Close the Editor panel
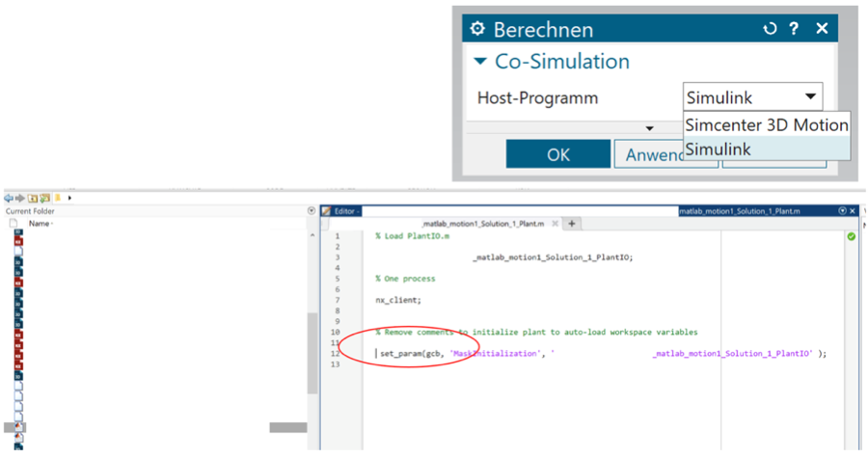 coord(854,211)
